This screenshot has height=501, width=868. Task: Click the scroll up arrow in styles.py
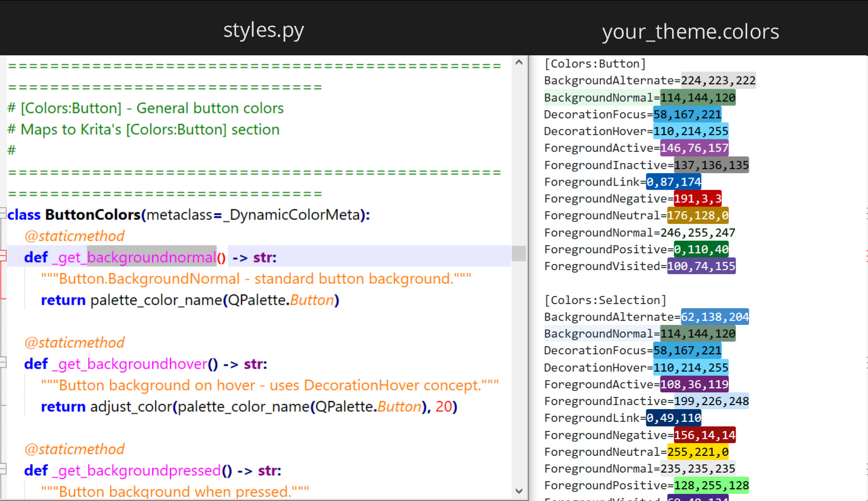pos(519,62)
